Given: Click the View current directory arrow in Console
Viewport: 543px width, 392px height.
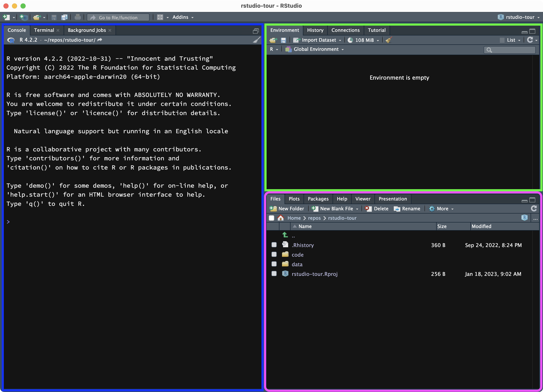Looking at the screenshot, I should point(100,40).
